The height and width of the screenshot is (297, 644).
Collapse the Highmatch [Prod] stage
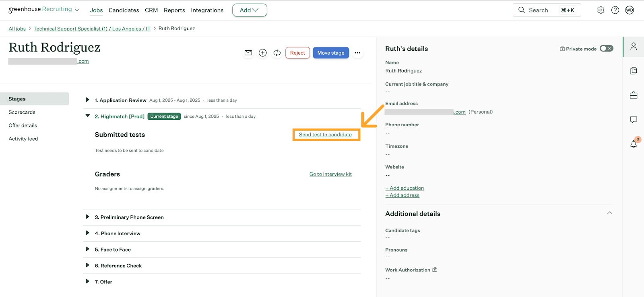tap(87, 116)
